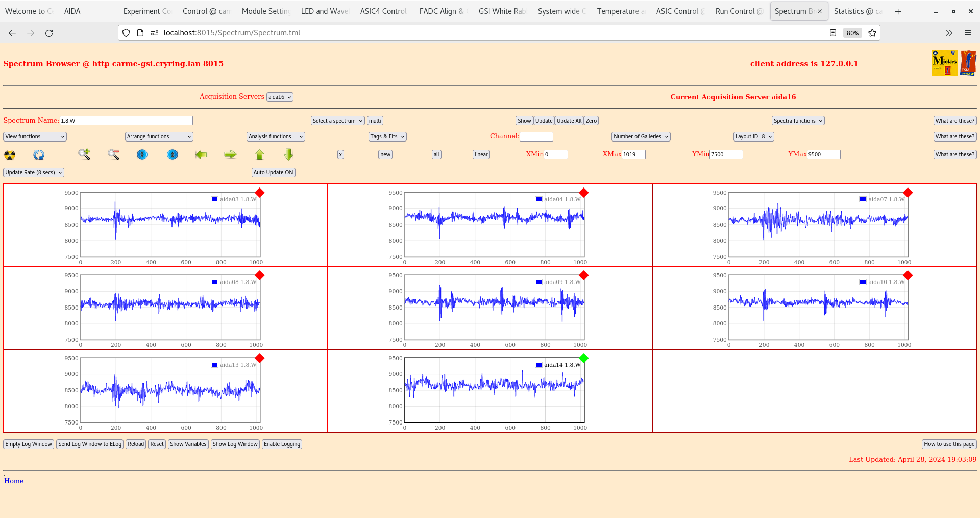
Task: Click the Spectrum Name input field
Action: click(x=126, y=121)
